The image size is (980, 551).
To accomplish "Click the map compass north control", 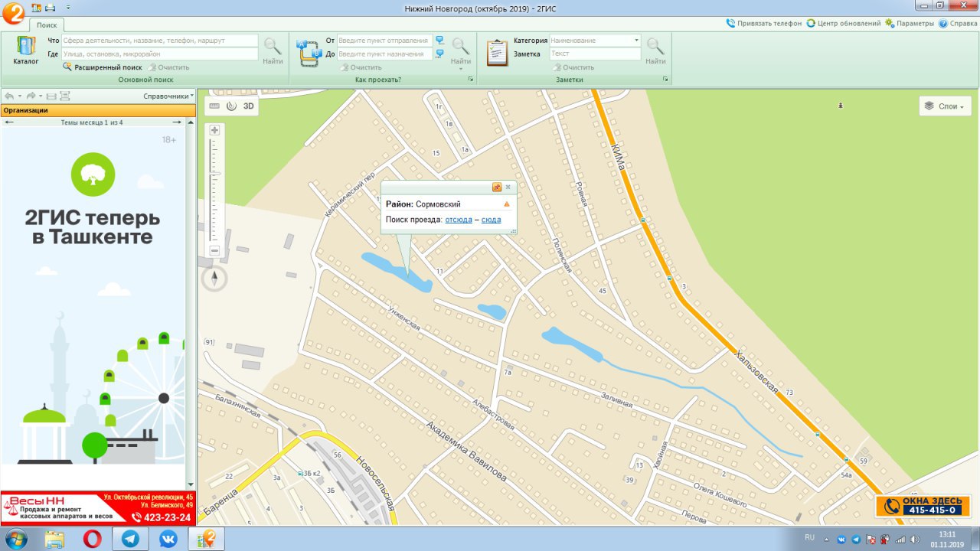I will tap(214, 279).
